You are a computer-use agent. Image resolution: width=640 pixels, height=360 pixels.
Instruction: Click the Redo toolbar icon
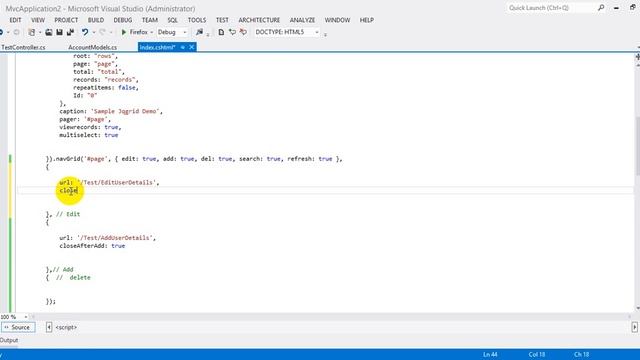coord(102,32)
